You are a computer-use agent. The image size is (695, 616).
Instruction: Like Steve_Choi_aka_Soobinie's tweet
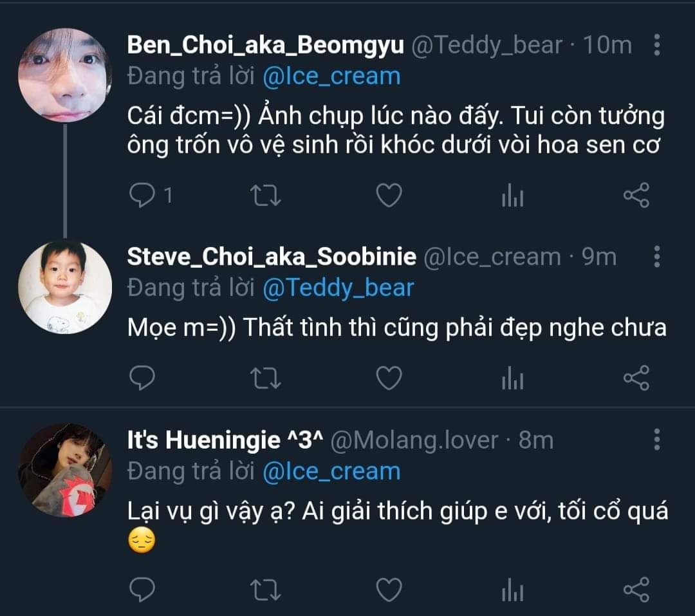tap(389, 378)
